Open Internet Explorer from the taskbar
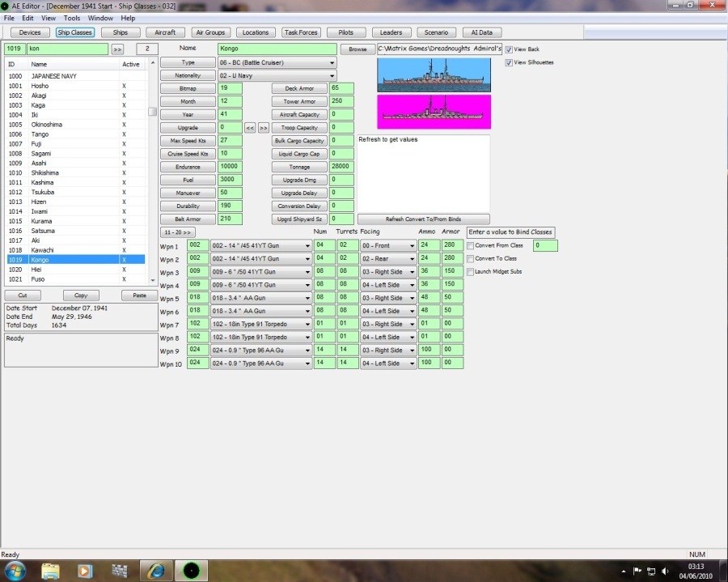 click(x=156, y=571)
